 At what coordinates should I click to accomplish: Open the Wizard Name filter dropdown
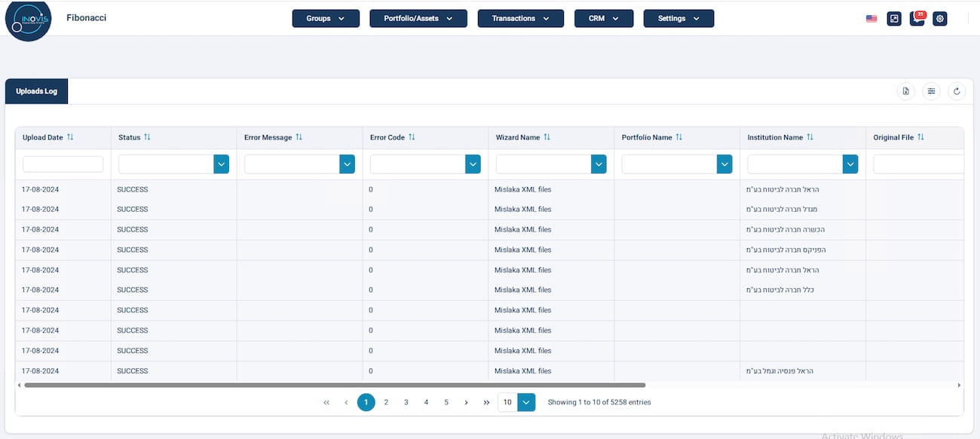click(599, 164)
